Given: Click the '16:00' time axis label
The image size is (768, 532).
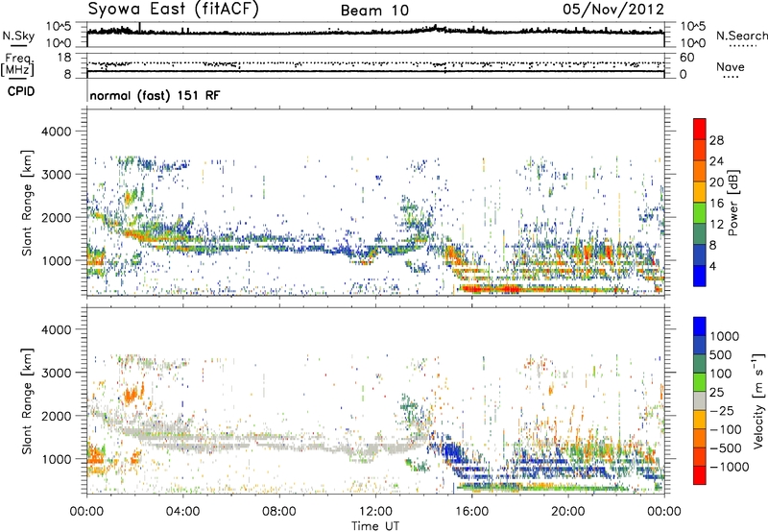Looking at the screenshot, I should (471, 512).
